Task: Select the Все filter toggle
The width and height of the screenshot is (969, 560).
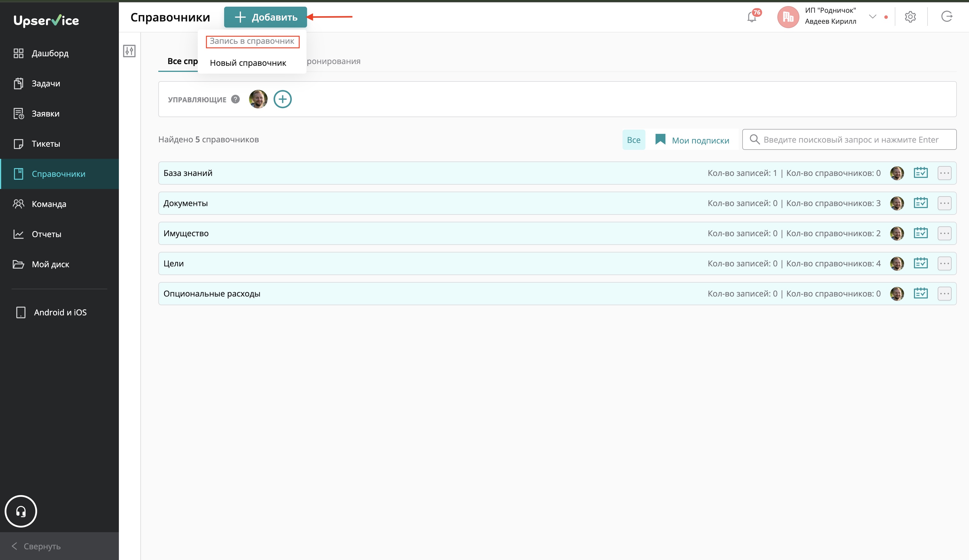Action: click(x=633, y=140)
